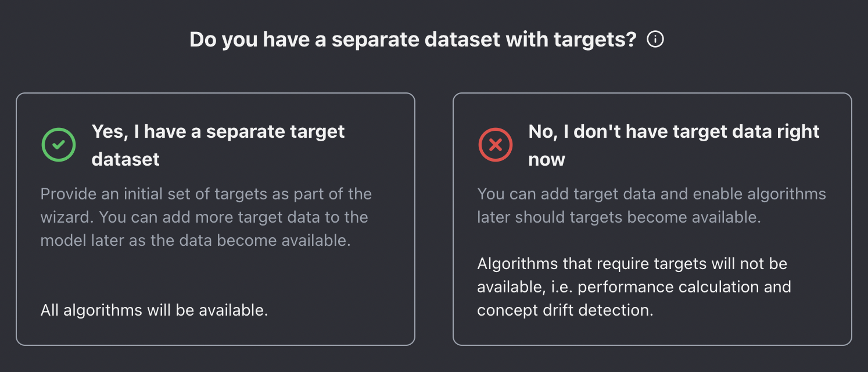Click "Algorithms that require targets will not be" line
Image resolution: width=868 pixels, height=372 pixels.
pos(632,264)
